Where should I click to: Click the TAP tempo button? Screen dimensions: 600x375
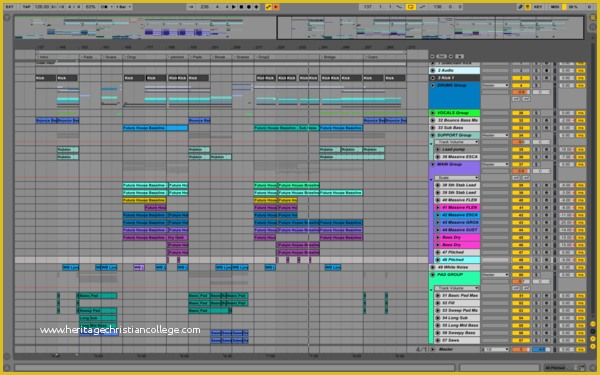click(26, 7)
